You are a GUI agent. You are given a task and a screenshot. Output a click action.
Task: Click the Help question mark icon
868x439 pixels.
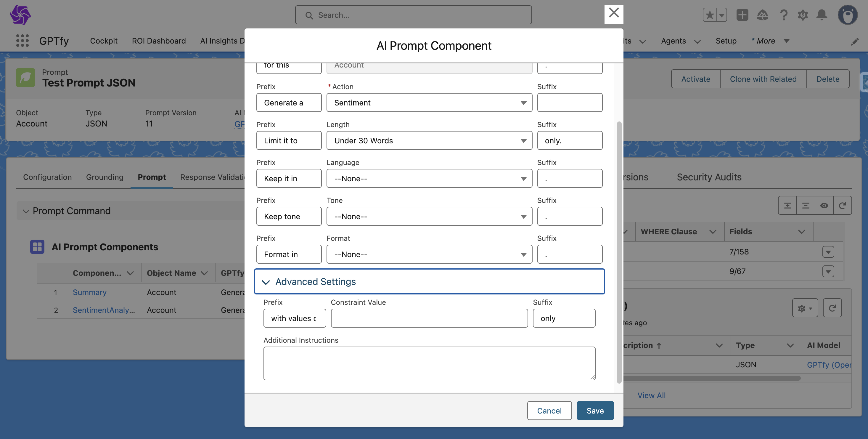click(x=783, y=15)
